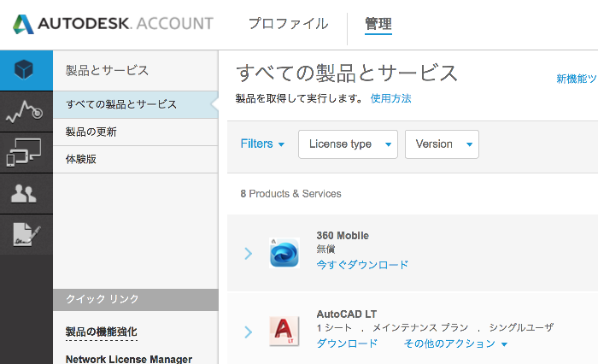The height and width of the screenshot is (364, 598).
Task: Open その他のアクション dropdown for AutoCAD LT
Action: click(455, 343)
